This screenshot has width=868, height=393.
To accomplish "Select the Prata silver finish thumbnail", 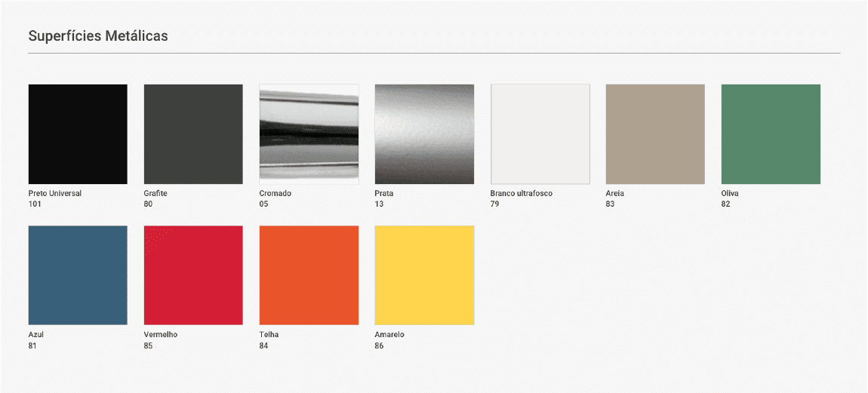I will click(x=424, y=134).
